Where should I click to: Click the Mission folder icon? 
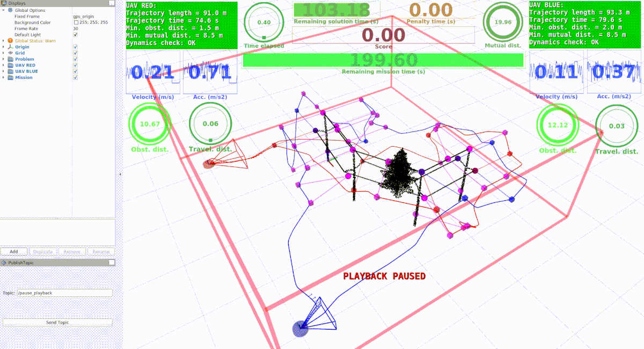point(11,77)
